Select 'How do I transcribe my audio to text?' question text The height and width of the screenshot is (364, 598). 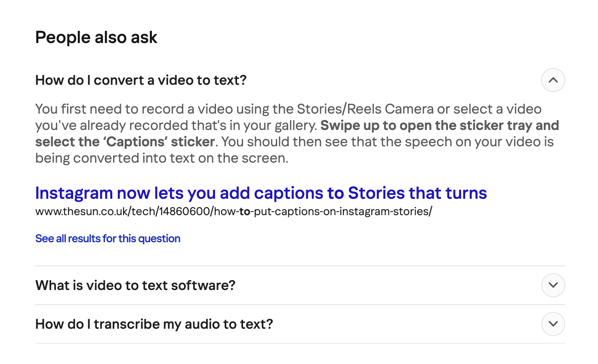click(154, 324)
